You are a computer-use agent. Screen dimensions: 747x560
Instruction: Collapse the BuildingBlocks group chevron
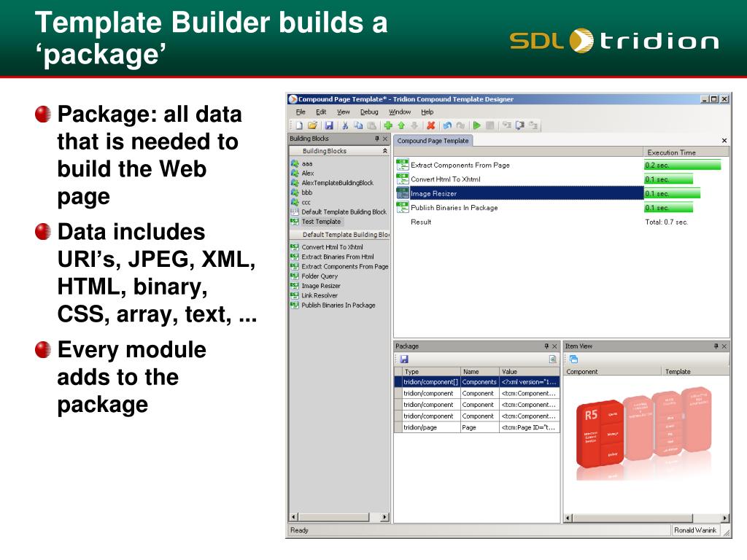[384, 151]
